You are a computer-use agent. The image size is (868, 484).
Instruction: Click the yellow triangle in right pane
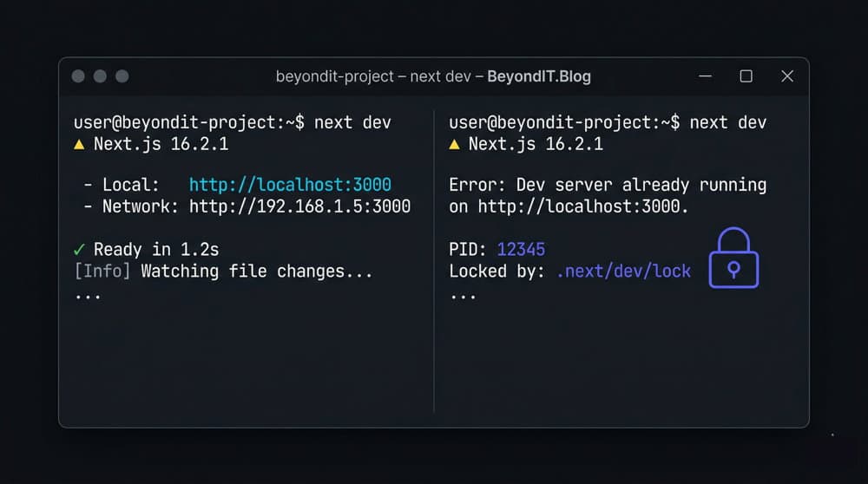[x=455, y=145]
